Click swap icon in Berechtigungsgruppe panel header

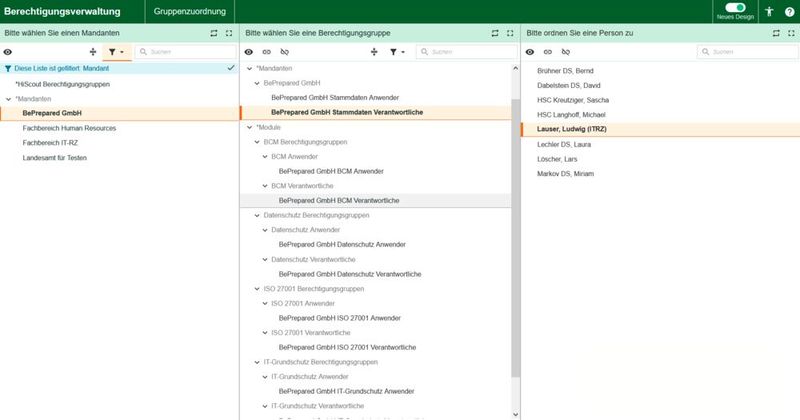pos(495,33)
